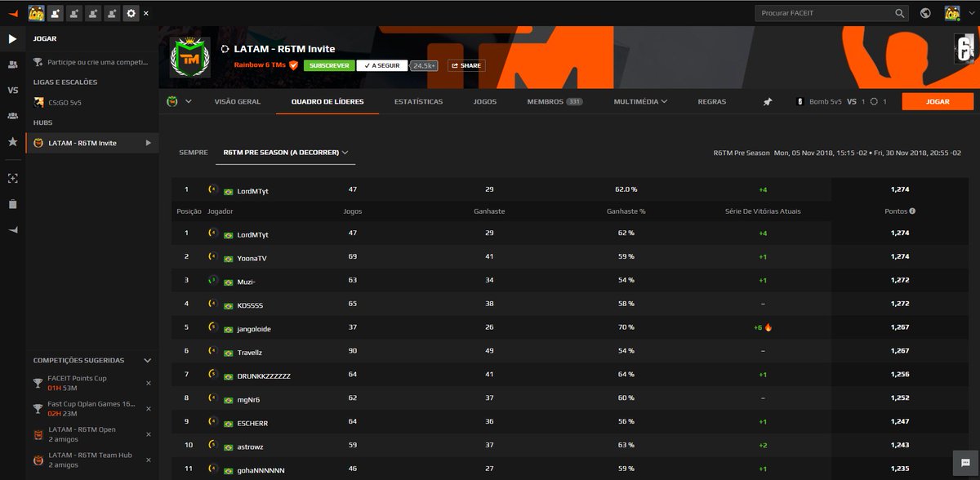Collapse the Competições Sugeridas section
This screenshot has width=980, height=480.
(x=147, y=360)
